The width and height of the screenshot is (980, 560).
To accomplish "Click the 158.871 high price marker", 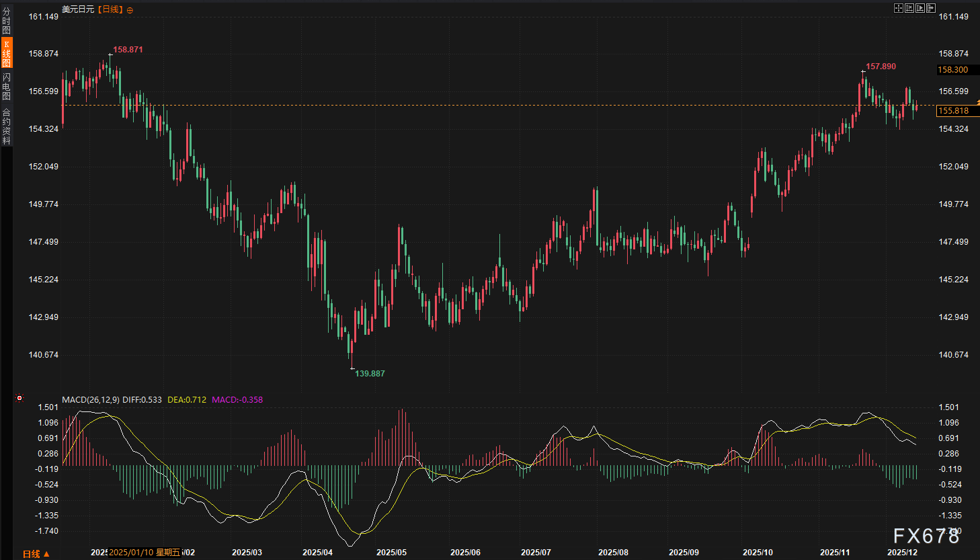I will 128,50.
